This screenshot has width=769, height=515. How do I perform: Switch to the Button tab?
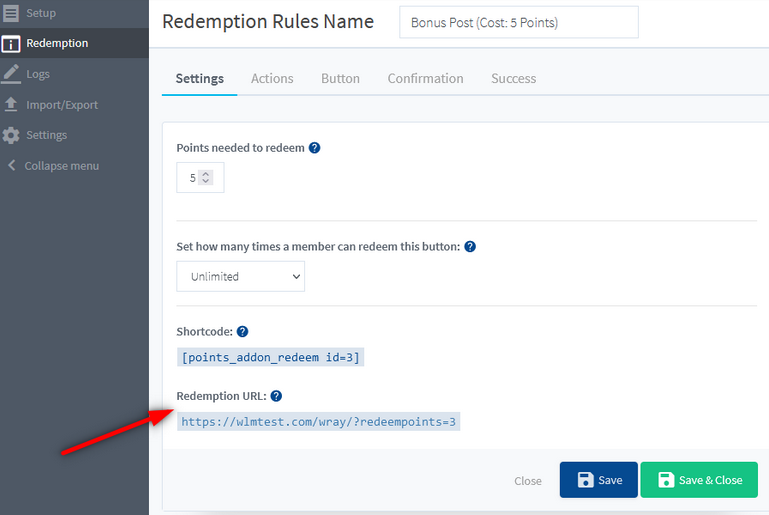[x=340, y=78]
